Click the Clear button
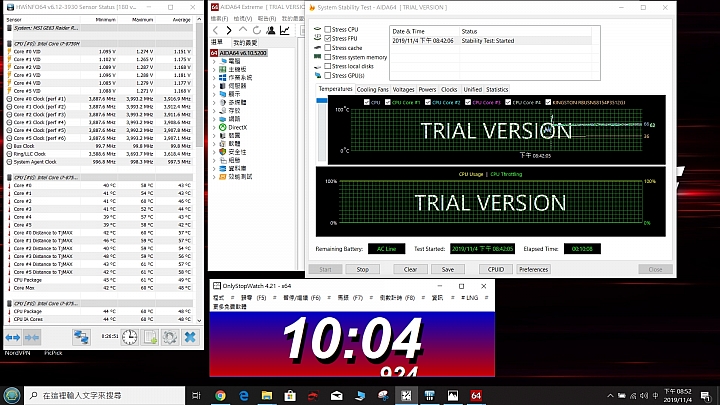Viewport: 720px width, 405px height. point(410,270)
